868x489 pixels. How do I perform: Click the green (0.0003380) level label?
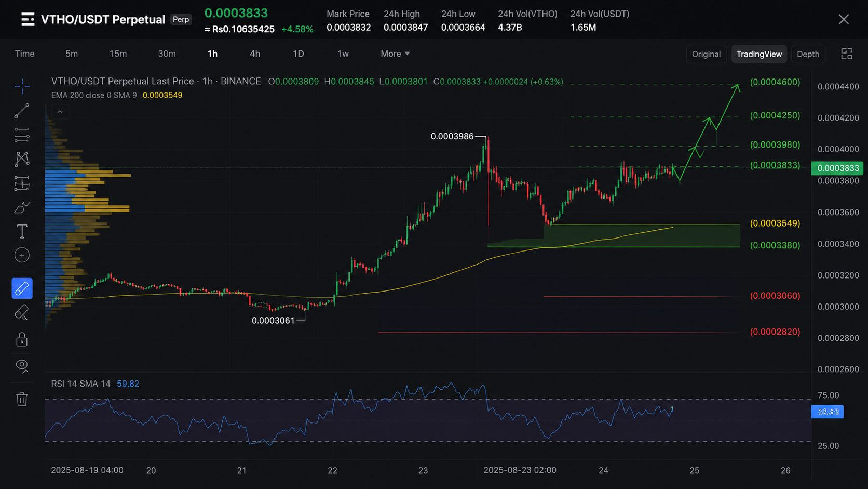click(x=775, y=245)
